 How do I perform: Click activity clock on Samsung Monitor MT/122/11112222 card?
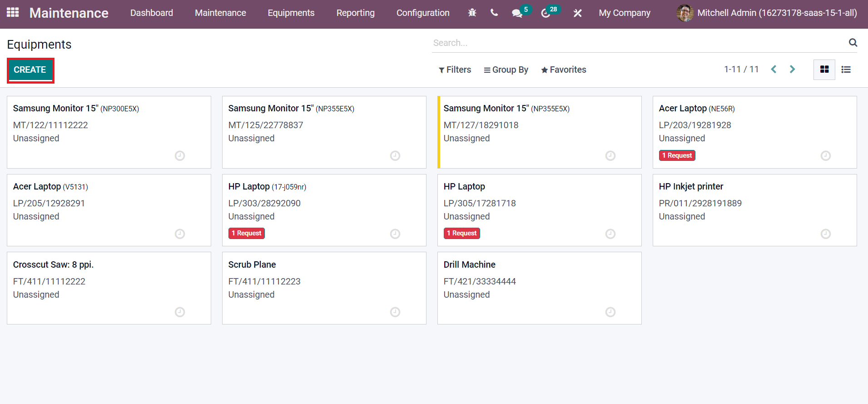180,156
